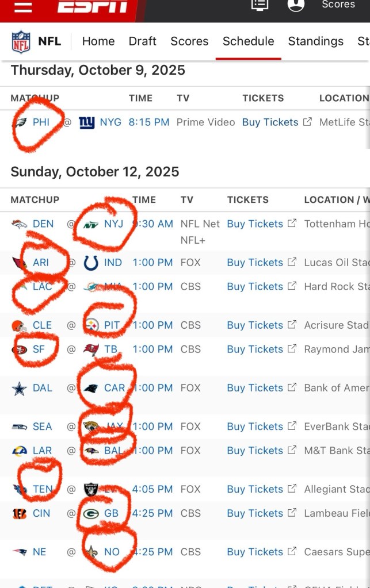Open the SEA team link
Screen dimensions: 370x588
(43, 426)
